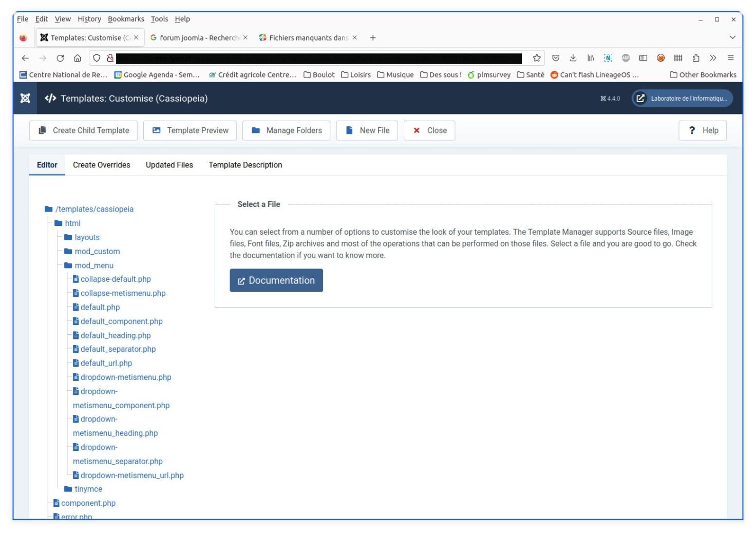
Task: Open the layouts folder icon
Action: (68, 237)
